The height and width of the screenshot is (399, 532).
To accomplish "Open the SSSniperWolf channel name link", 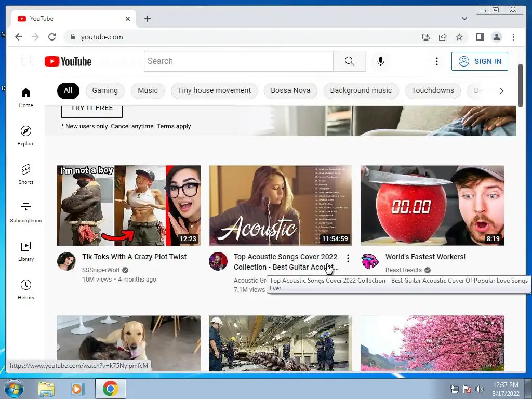I will pos(101,270).
